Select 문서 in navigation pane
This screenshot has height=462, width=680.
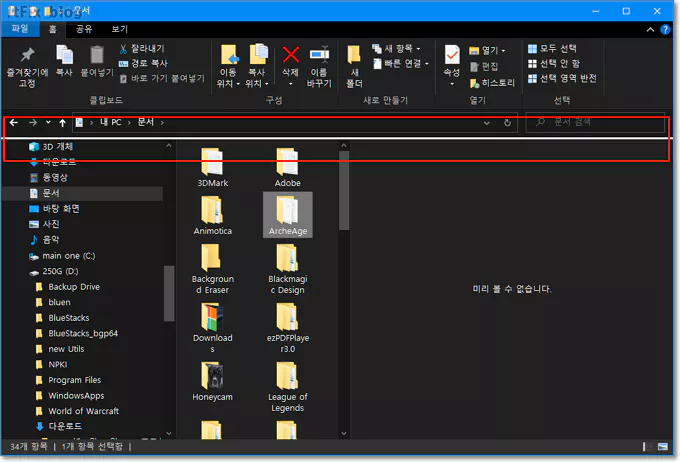click(x=82, y=193)
